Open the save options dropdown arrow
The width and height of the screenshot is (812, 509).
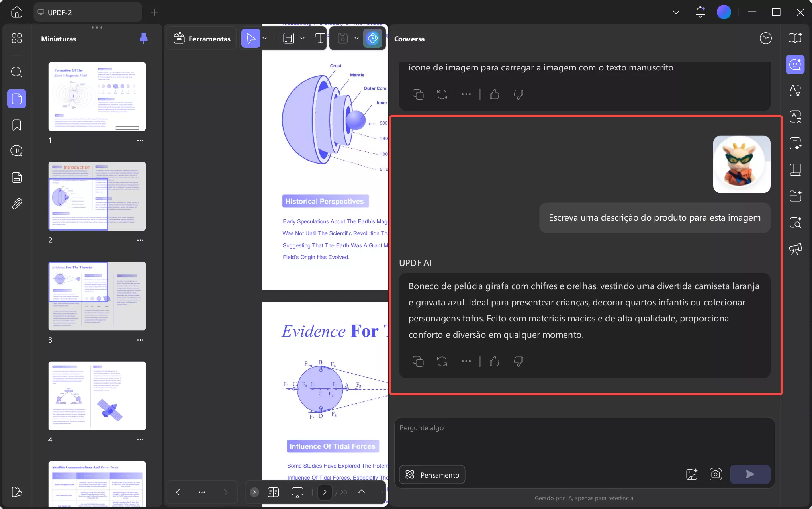coord(356,39)
